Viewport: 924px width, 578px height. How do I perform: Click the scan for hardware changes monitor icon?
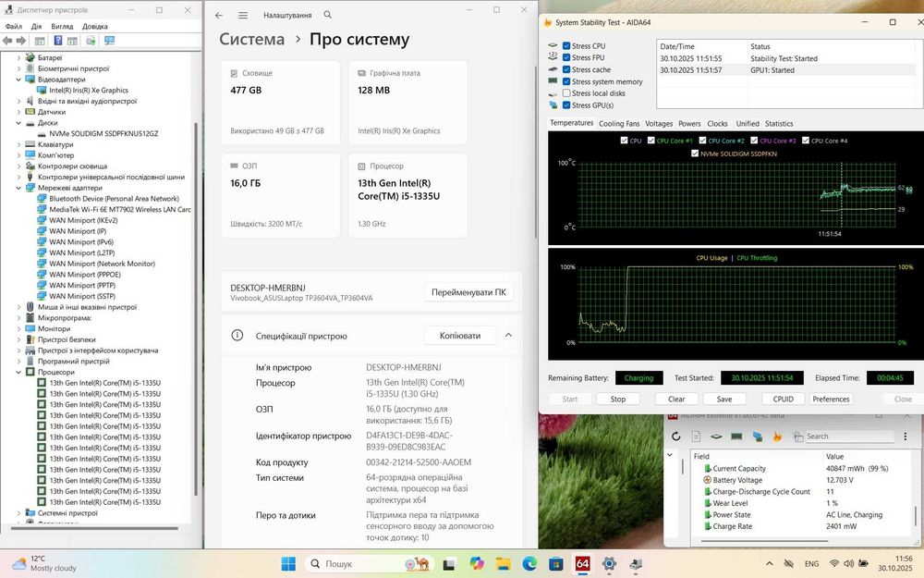coord(109,41)
